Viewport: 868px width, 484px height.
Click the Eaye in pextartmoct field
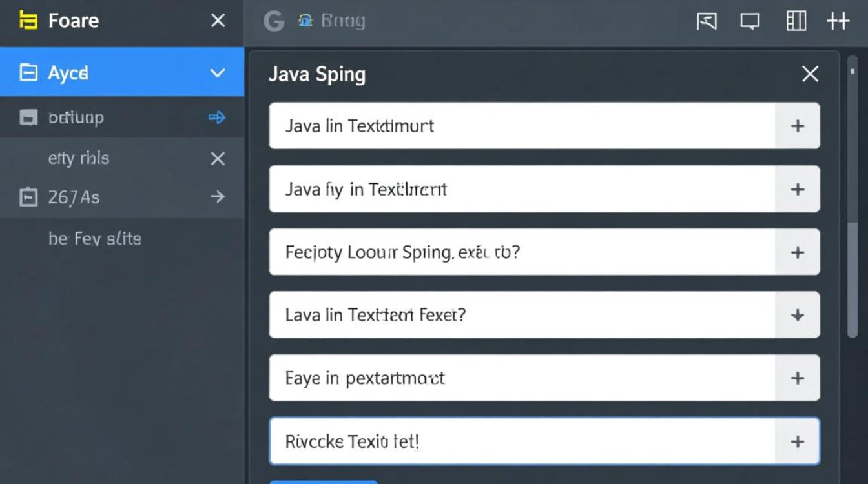coord(521,378)
